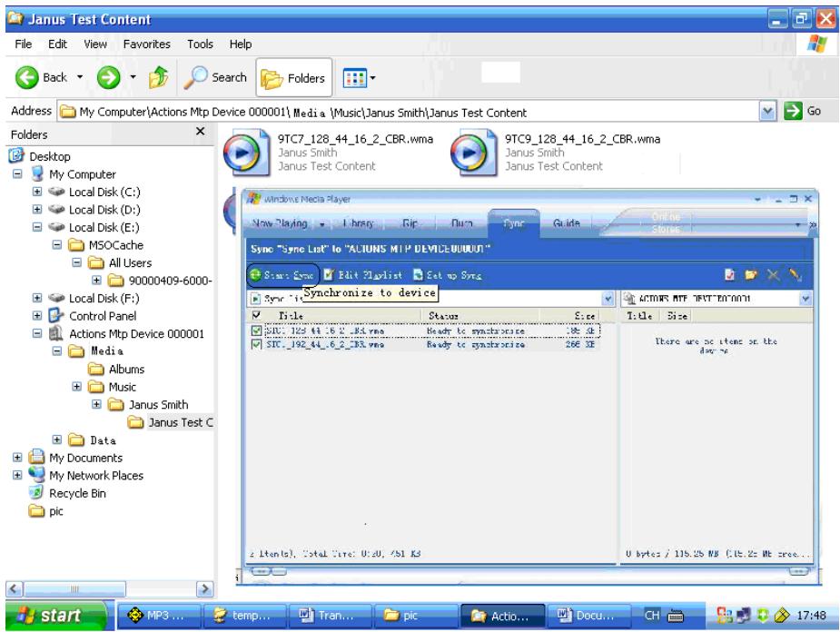Select the pic folder in the tree

click(55, 511)
